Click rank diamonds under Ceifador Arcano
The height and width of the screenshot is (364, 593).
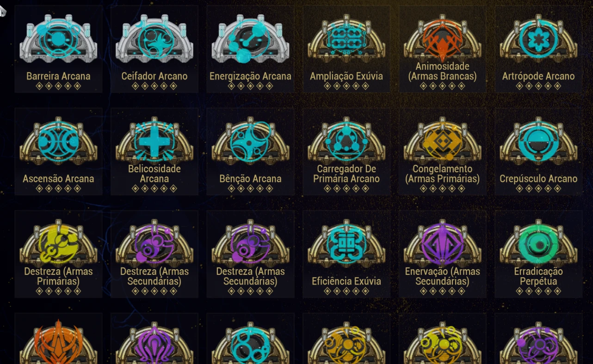click(154, 86)
